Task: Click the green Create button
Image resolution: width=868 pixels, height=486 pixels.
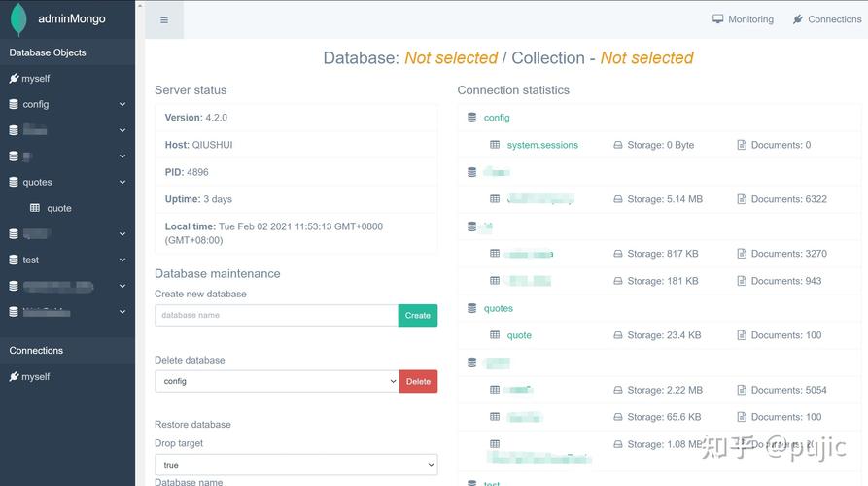Action: point(418,316)
